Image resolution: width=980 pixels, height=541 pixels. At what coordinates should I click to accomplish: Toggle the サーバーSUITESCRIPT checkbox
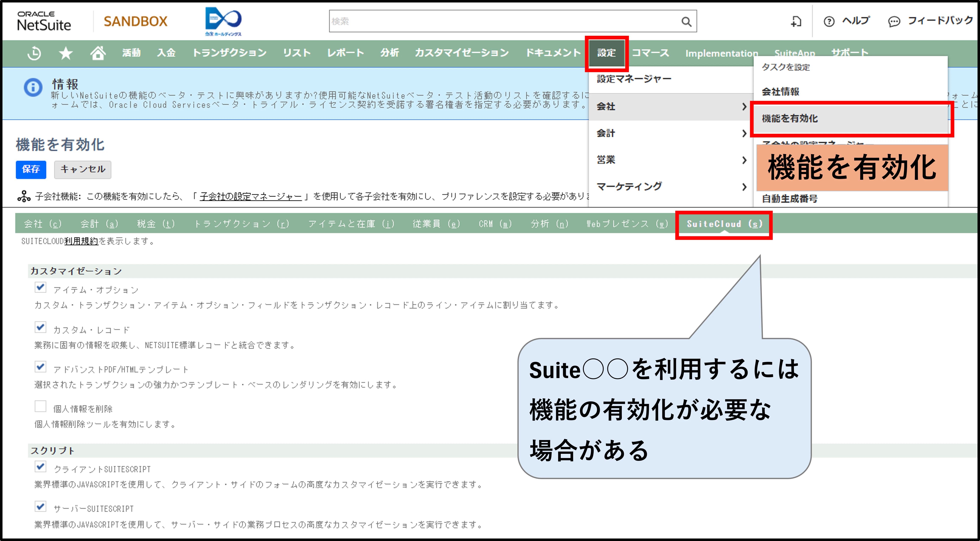pyautogui.click(x=40, y=506)
